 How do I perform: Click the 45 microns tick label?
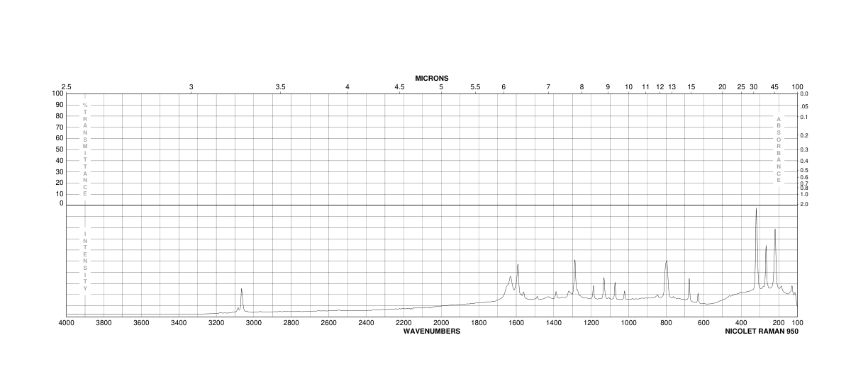click(x=774, y=87)
